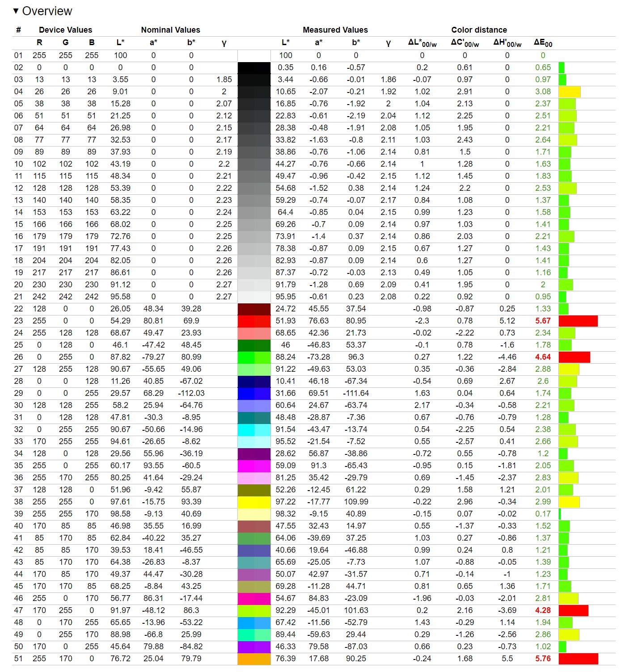The height and width of the screenshot is (672, 642).
Task: Click the red ΔE bar for row 26
Action: pos(574,357)
